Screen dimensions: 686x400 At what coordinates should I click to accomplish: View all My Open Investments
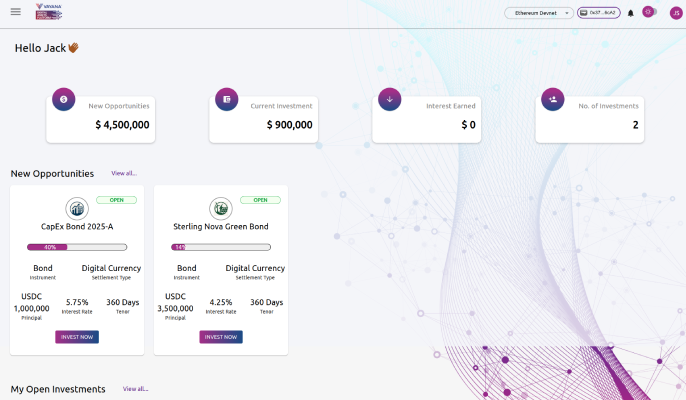coord(135,389)
